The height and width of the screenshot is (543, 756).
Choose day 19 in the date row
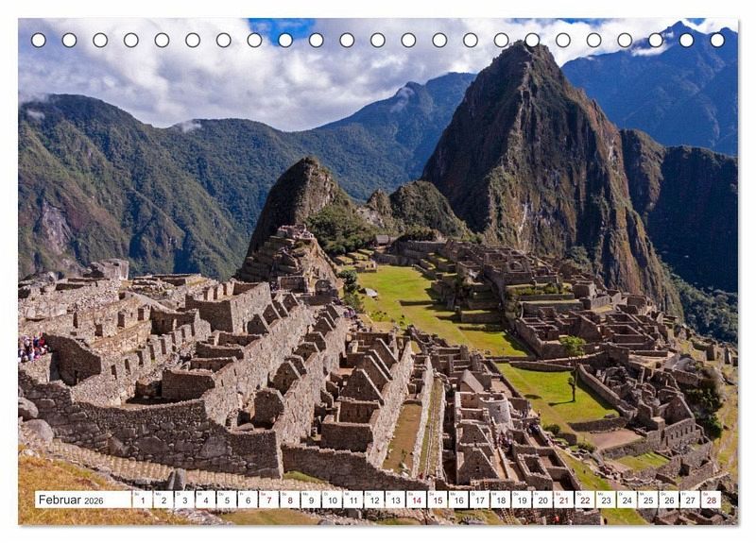(523, 500)
